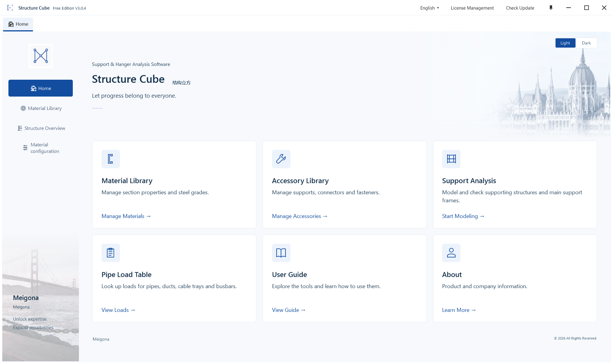The image size is (613, 364).
Task: Select Check Update in the title bar
Action: pyautogui.click(x=520, y=8)
